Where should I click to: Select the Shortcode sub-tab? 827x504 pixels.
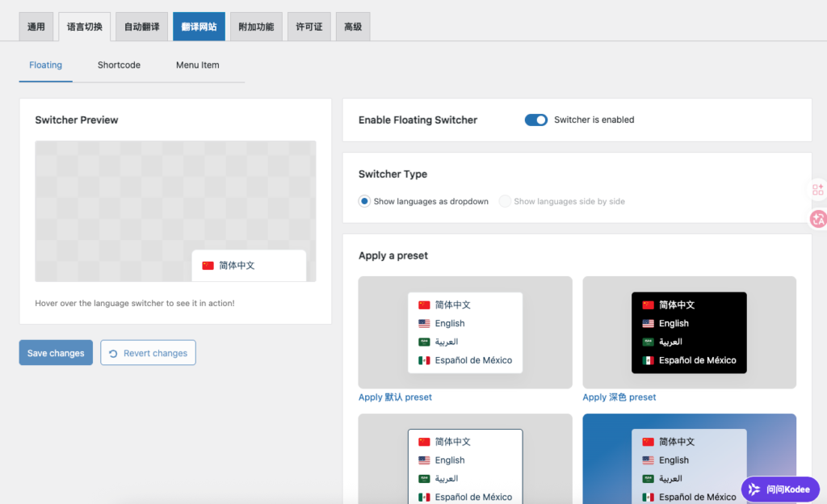[x=119, y=65]
